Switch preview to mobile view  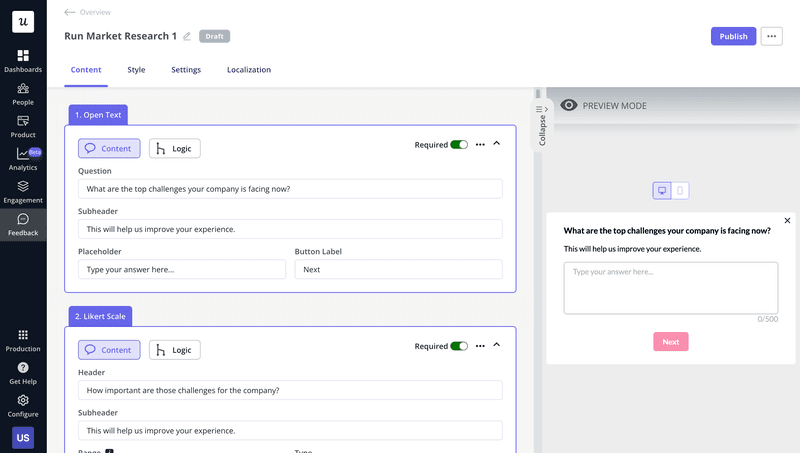pos(680,190)
